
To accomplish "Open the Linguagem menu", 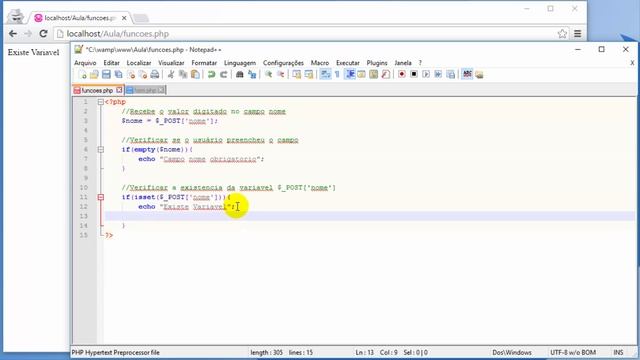I will coord(240,63).
